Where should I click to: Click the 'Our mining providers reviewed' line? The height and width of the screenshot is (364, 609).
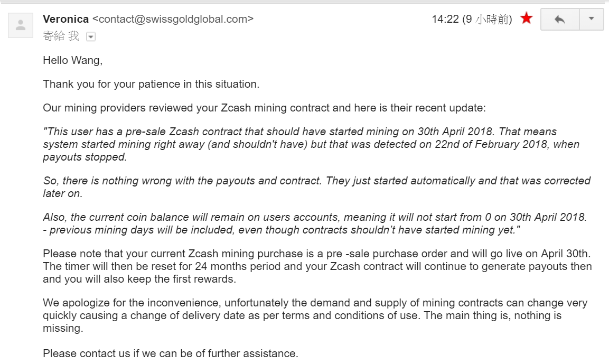point(264,108)
